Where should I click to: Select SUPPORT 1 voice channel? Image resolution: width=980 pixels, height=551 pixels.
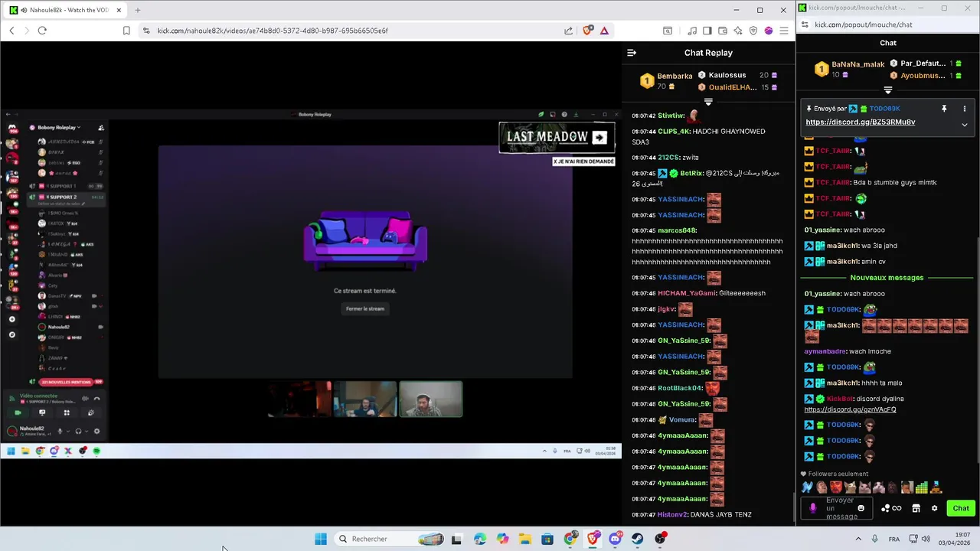(65, 186)
